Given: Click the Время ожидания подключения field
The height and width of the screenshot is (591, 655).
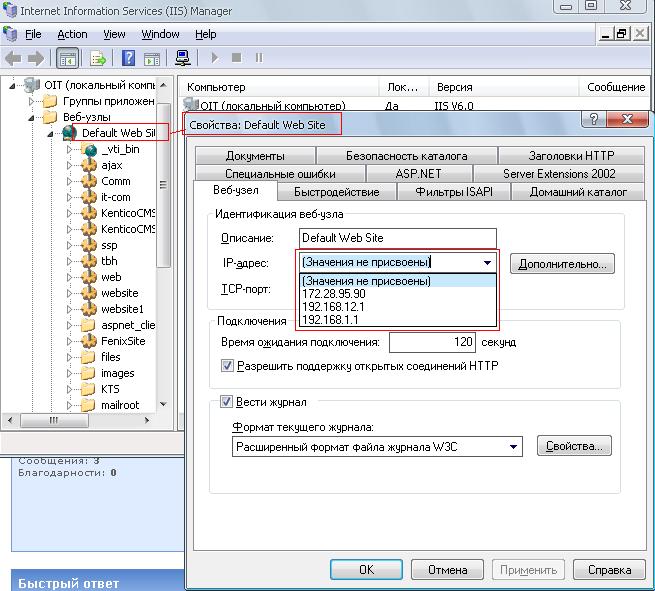Looking at the screenshot, I should (432, 342).
